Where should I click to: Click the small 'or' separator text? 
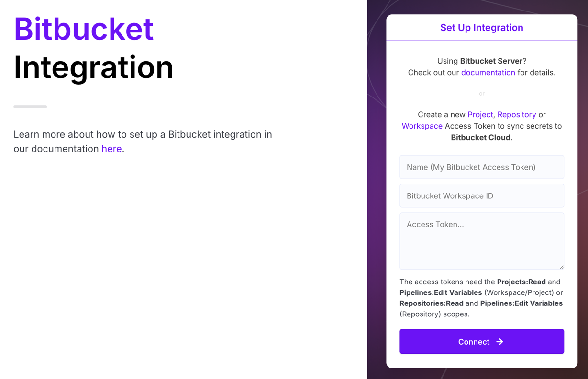[482, 94]
